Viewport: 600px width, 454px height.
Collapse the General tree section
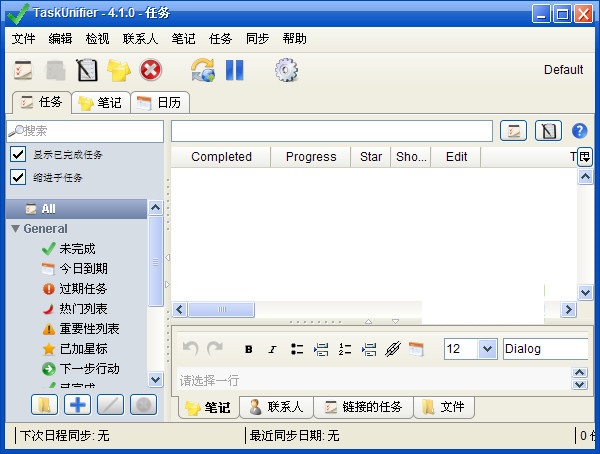click(15, 229)
